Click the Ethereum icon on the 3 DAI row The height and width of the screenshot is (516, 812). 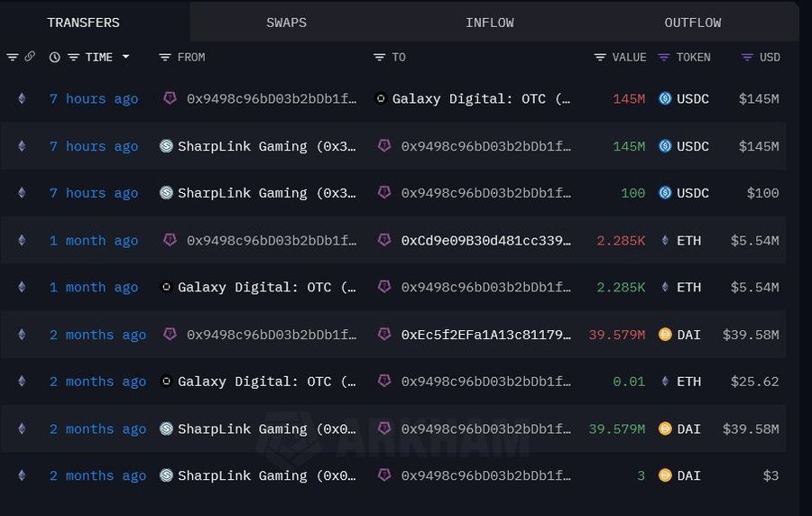(x=22, y=475)
